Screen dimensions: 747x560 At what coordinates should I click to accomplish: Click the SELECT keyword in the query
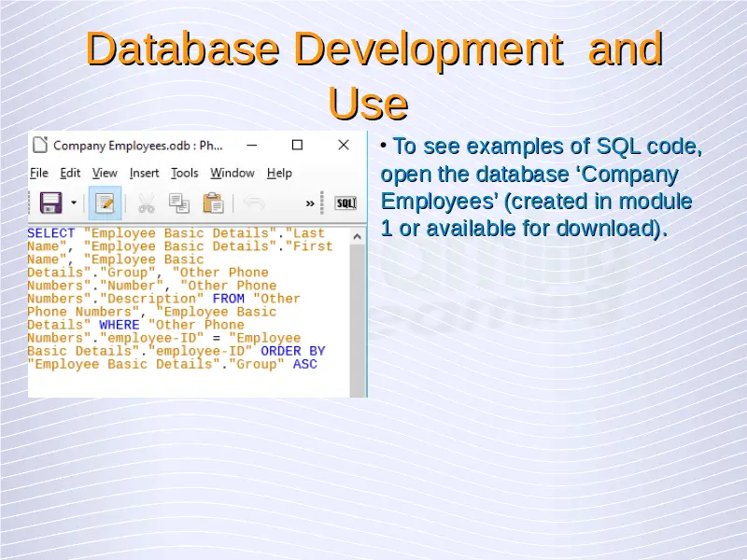tap(51, 233)
